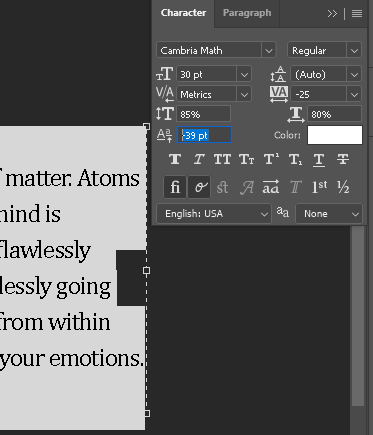The height and width of the screenshot is (435, 373).
Task: Switch to the Paragraph tab
Action: tap(247, 13)
